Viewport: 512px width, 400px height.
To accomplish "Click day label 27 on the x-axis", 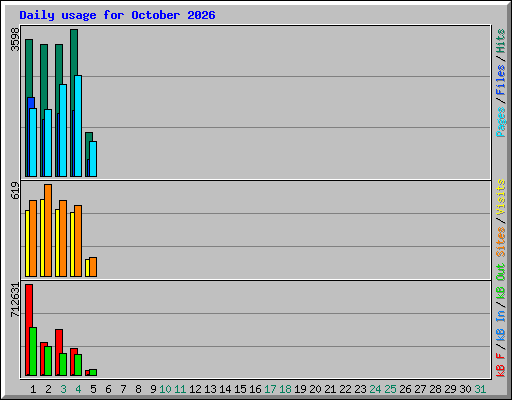I will click(x=420, y=389).
